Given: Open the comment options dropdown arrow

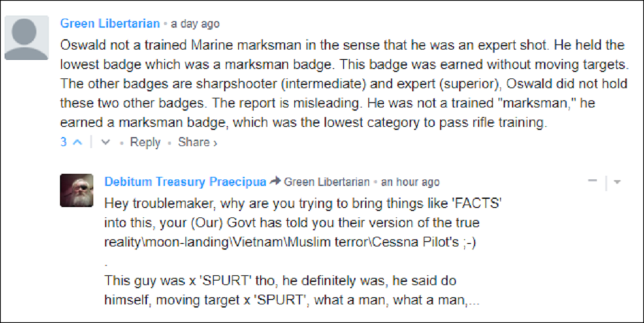Looking at the screenshot, I should tap(617, 182).
